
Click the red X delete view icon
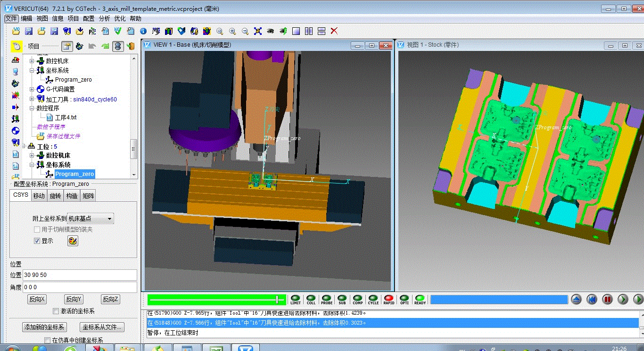[x=334, y=31]
